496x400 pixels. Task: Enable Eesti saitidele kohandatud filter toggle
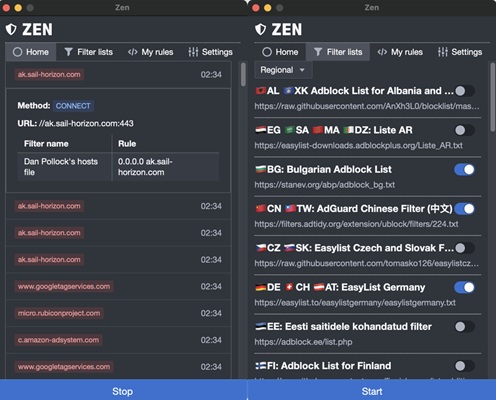464,327
